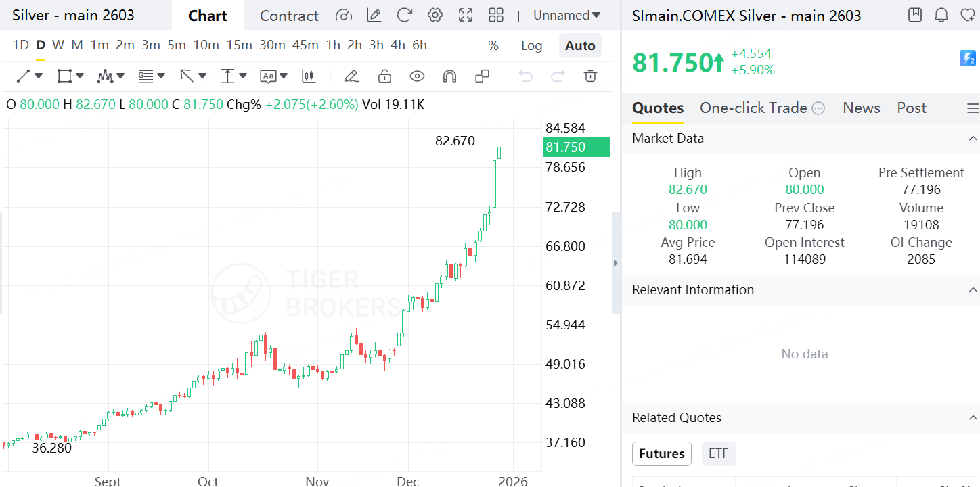980x487 pixels.
Task: Expand the Fibonacci tool dropdown arrow
Action: 161,76
